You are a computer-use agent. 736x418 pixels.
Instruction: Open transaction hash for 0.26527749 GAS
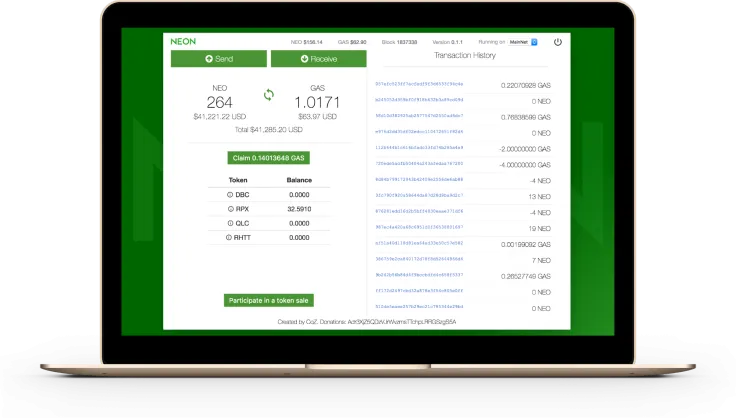point(419,275)
